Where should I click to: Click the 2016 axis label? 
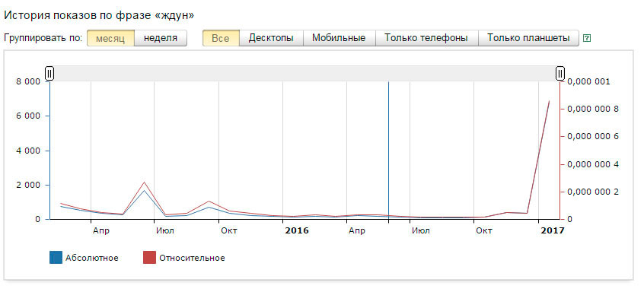(297, 231)
